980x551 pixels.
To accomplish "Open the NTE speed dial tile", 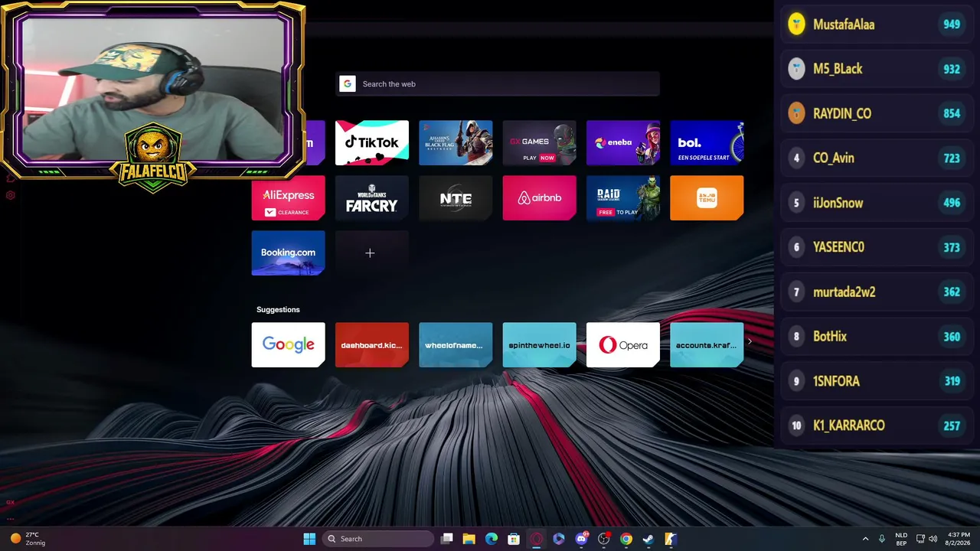I will 456,197.
